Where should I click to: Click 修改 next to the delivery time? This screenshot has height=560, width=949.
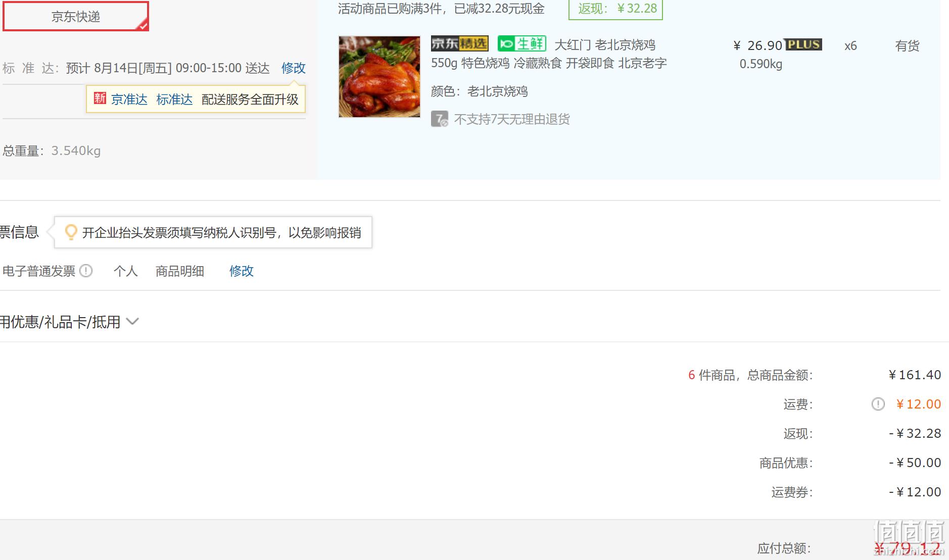click(294, 68)
